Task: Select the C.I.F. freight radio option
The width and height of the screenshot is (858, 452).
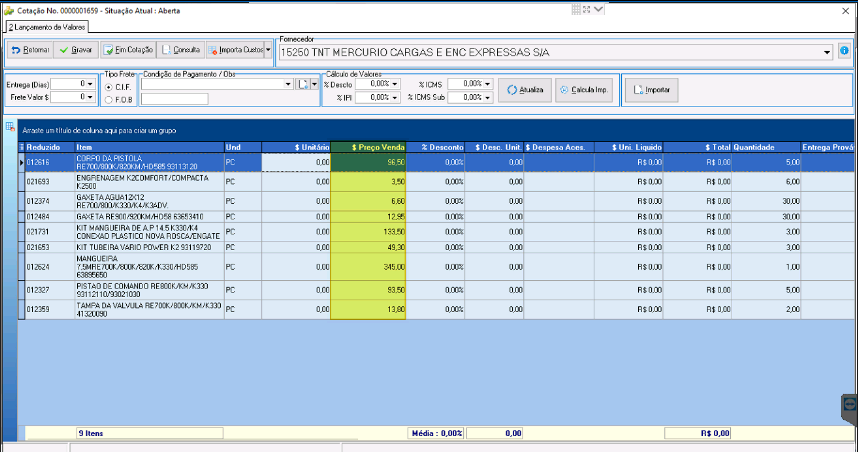Action: (108, 87)
